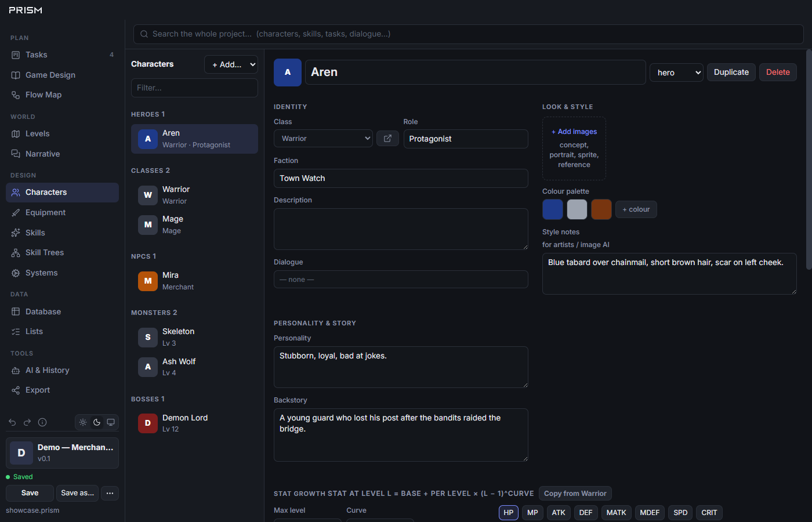Click the Demon Lord red avatar icon
Screen dimensions: 812x522
[x=148, y=423]
